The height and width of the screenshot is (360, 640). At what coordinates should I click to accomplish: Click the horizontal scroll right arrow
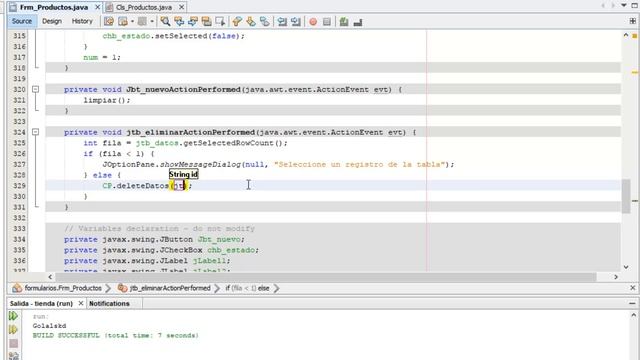coord(616,277)
